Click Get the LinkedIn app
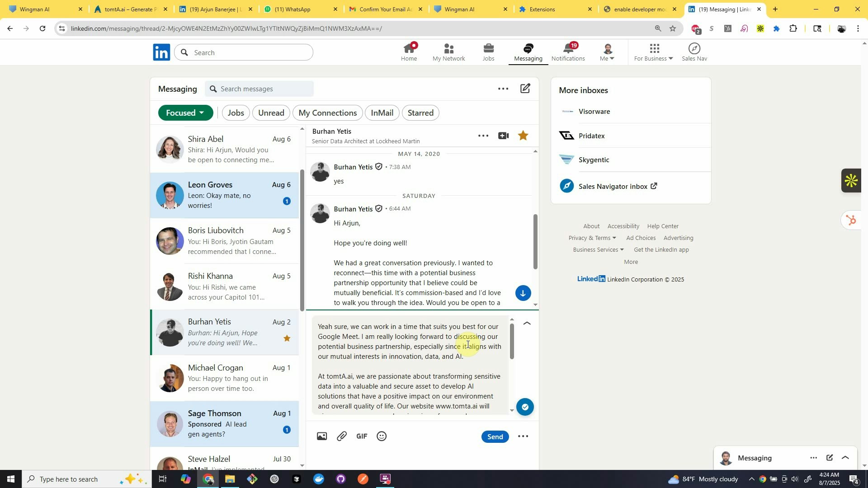This screenshot has height=488, width=868. click(661, 250)
